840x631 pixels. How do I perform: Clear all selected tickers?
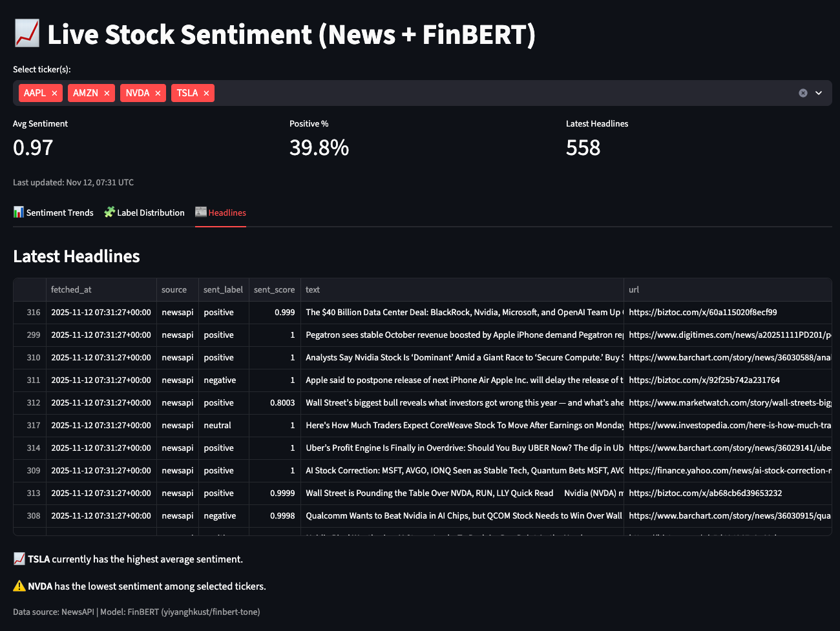coord(803,93)
